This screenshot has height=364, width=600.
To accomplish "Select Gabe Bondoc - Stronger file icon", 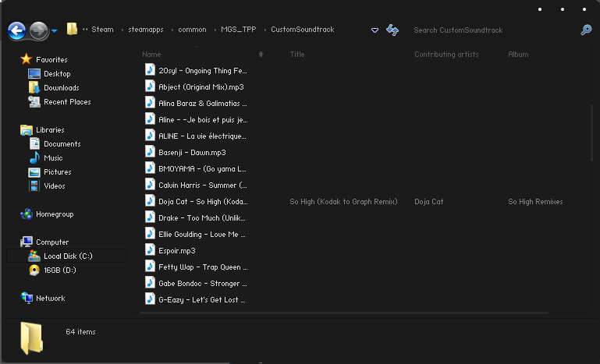I will pos(150,283).
